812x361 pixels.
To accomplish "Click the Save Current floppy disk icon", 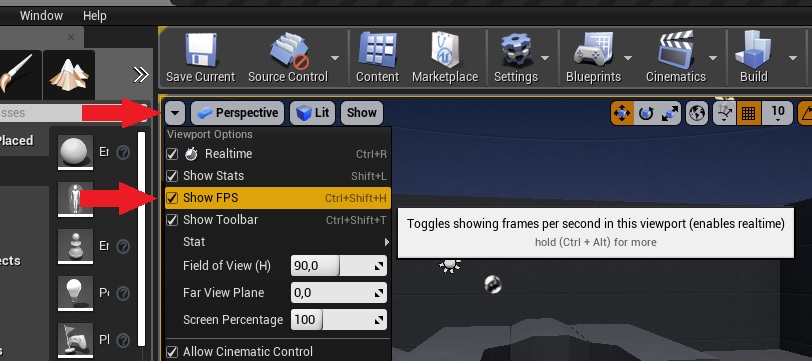I will pos(200,50).
